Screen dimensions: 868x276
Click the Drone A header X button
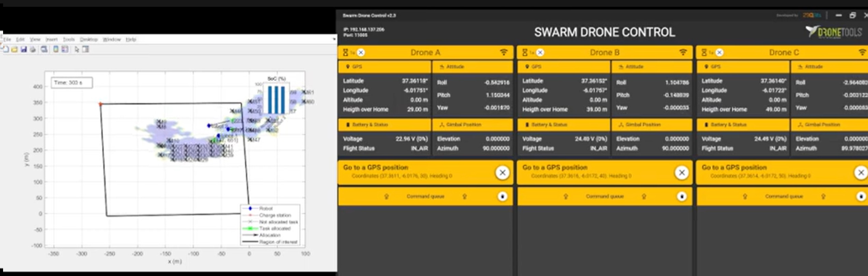point(361,53)
